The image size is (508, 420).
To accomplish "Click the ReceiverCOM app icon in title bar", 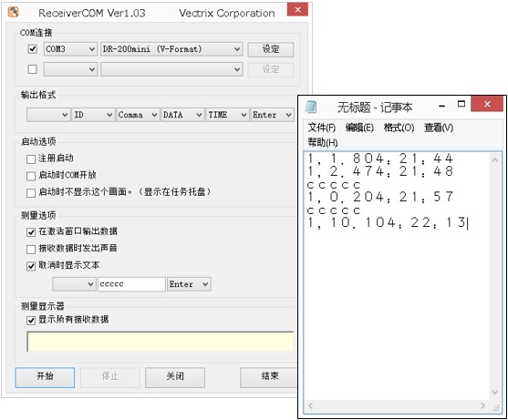I will point(13,12).
